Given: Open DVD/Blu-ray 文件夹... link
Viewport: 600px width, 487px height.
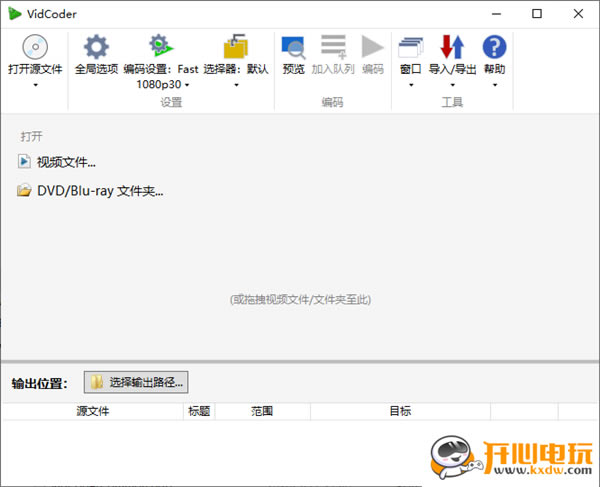Looking at the screenshot, I should [100, 191].
